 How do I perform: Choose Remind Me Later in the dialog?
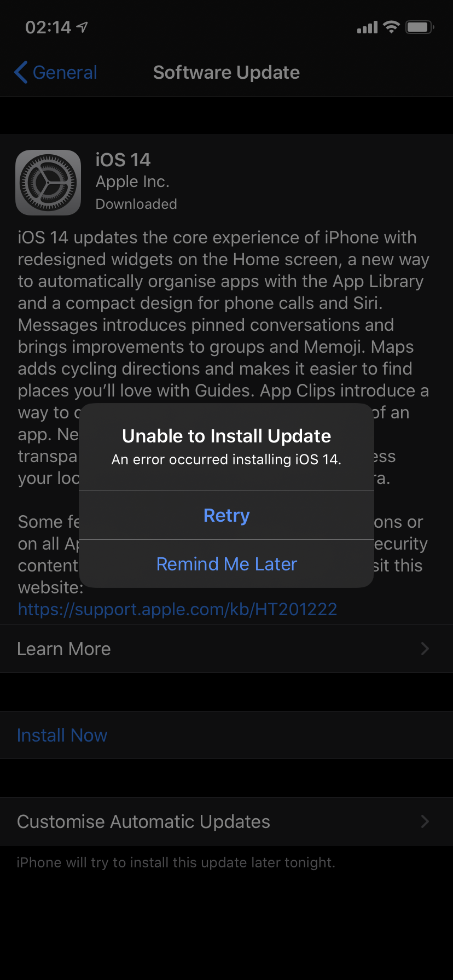(x=226, y=564)
